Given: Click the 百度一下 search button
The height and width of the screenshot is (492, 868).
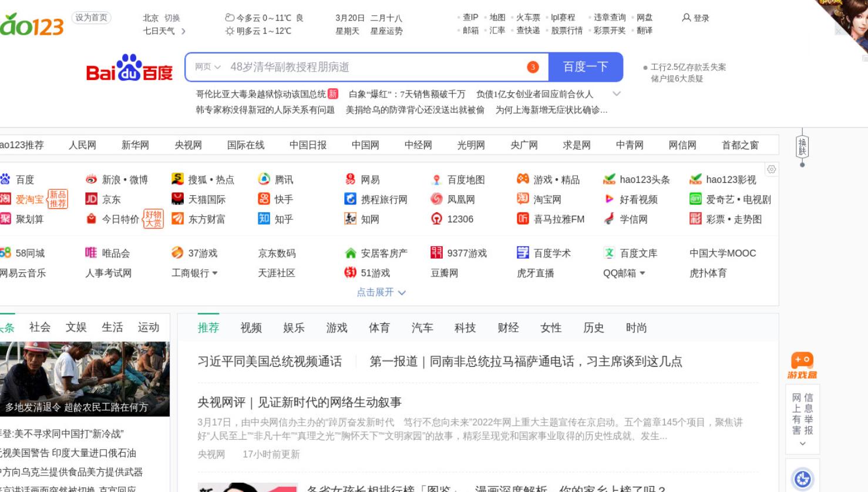Looking at the screenshot, I should click(x=586, y=67).
